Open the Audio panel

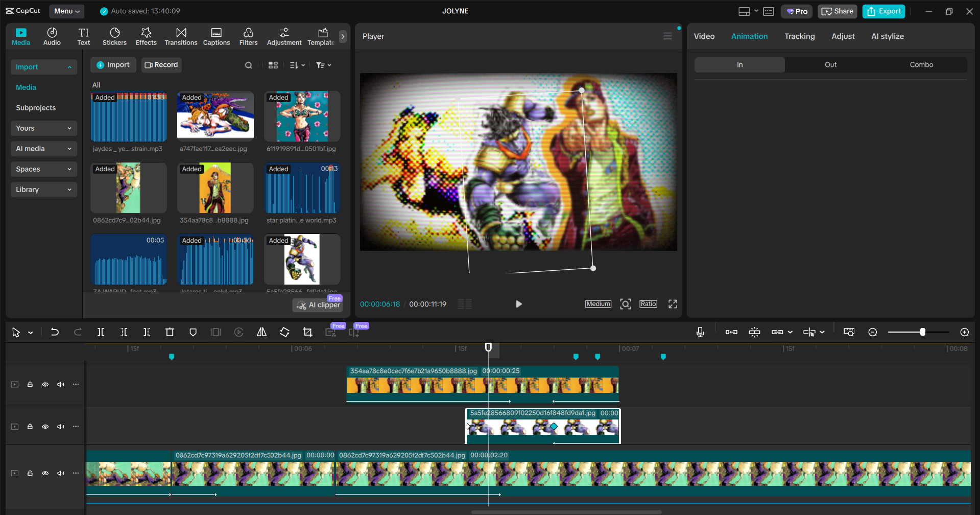[x=52, y=36]
